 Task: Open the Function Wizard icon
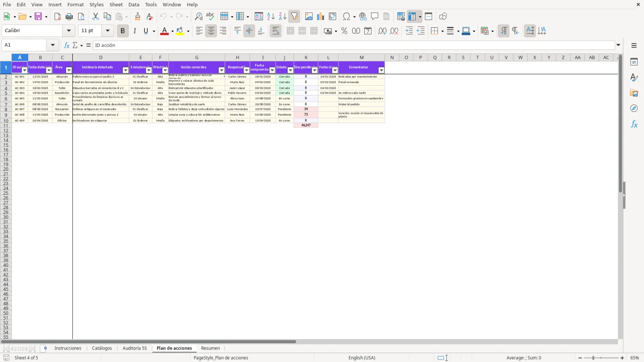coord(67,45)
